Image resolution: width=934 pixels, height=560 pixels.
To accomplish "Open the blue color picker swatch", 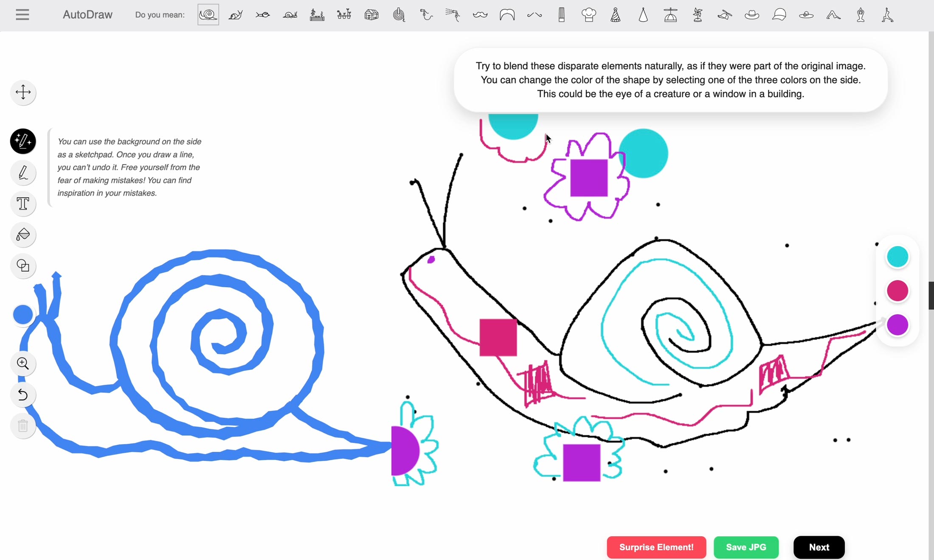I will pos(23,315).
